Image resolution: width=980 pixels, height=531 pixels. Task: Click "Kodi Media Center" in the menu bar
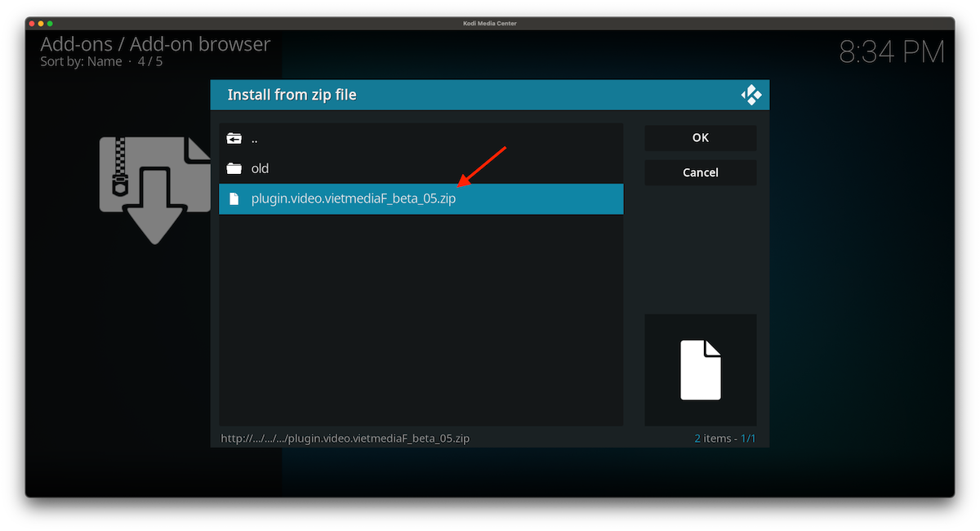click(490, 23)
